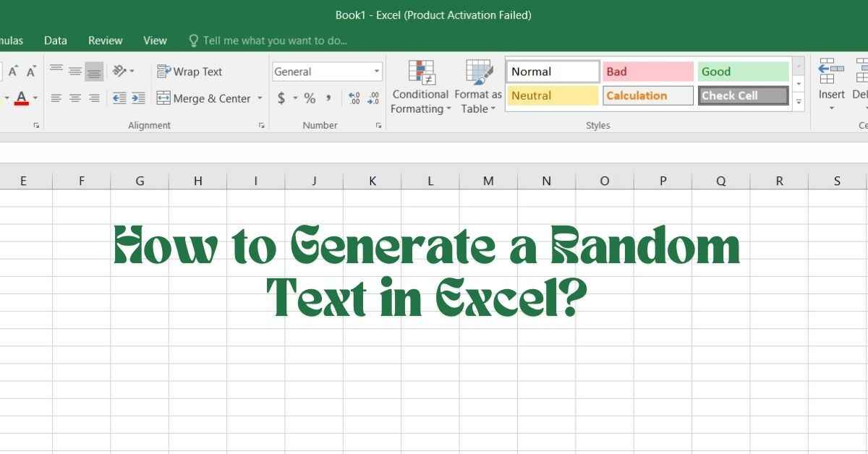Open the General number format dropdown
The image size is (868, 454).
pos(377,72)
